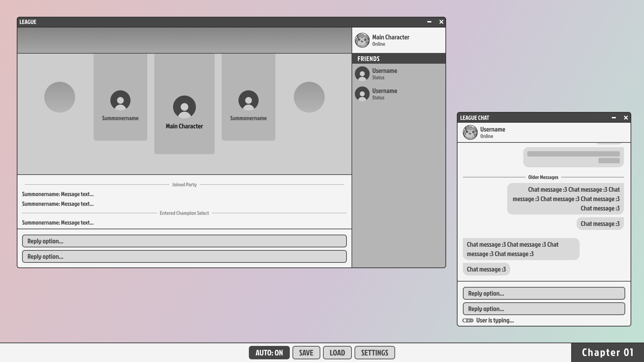644x362 pixels.
Task: Select the first friends list Username avatar
Action: tap(362, 73)
